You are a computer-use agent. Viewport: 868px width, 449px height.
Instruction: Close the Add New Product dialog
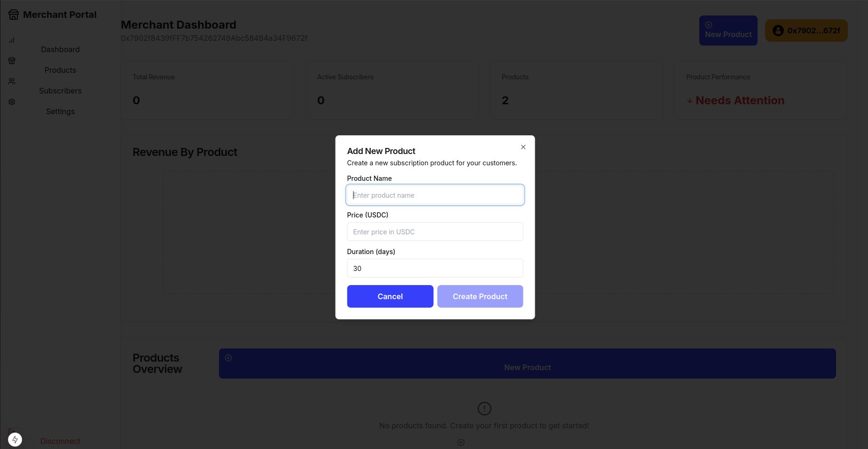(523, 147)
